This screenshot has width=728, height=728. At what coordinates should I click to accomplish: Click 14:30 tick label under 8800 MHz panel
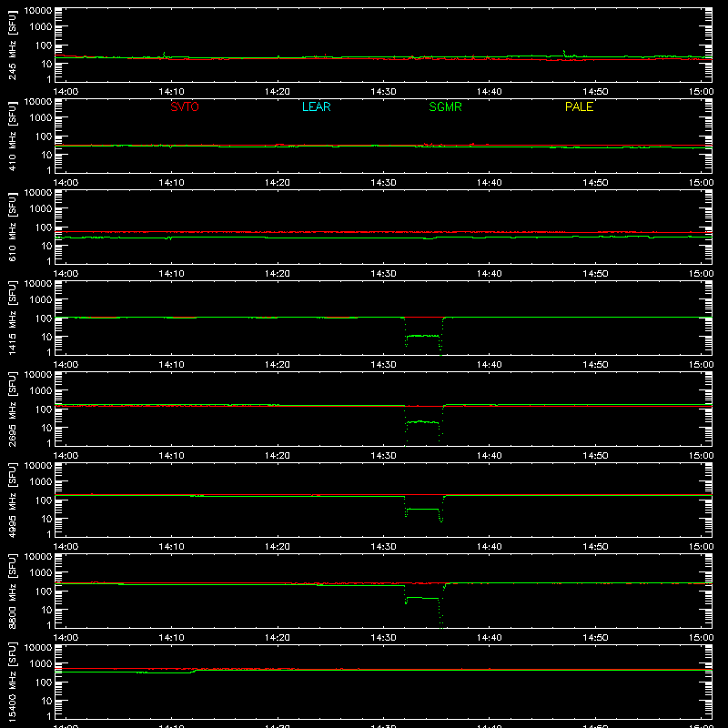click(x=383, y=638)
